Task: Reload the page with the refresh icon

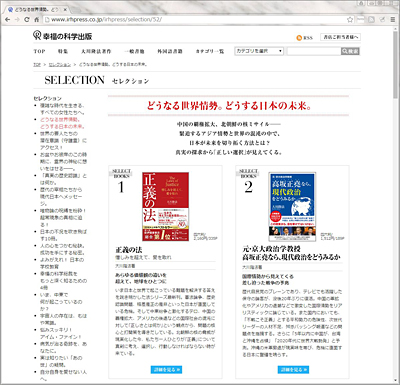Action: coord(27,20)
